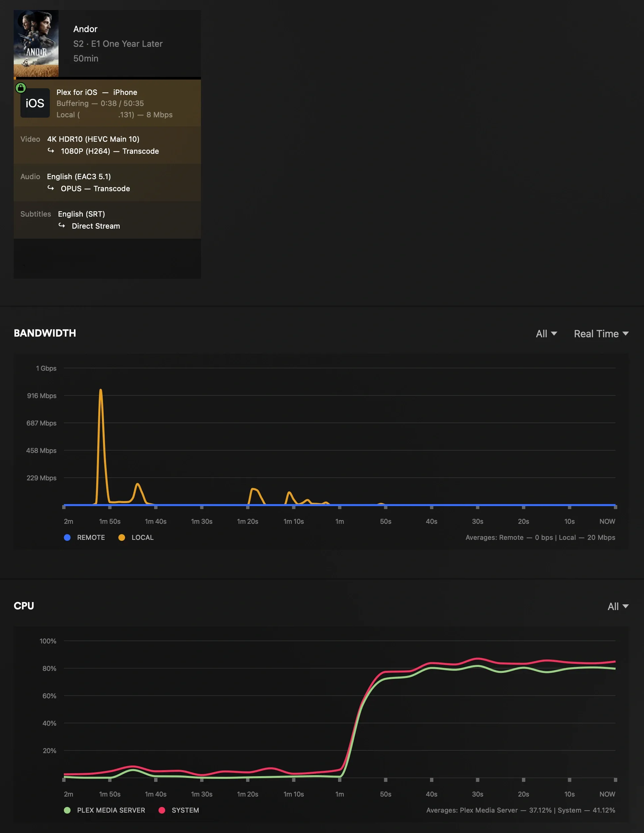
Task: Click the BANDWIDTH section heading
Action: [x=45, y=333]
